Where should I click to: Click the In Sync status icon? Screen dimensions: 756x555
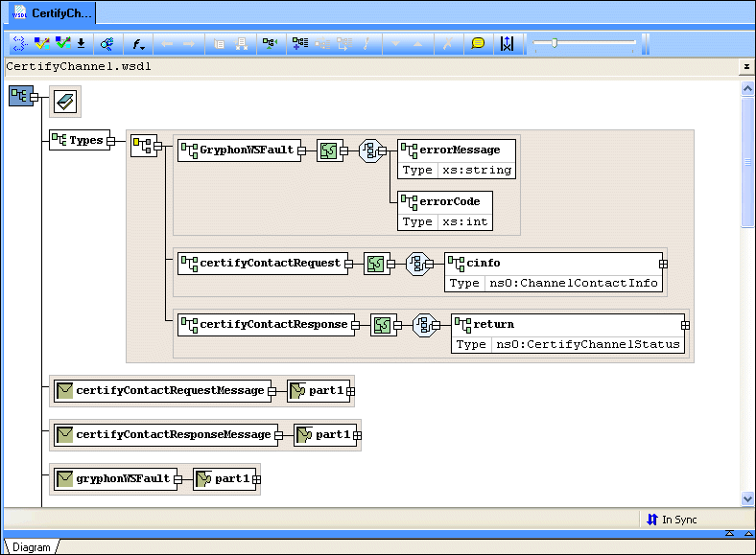[652, 520]
